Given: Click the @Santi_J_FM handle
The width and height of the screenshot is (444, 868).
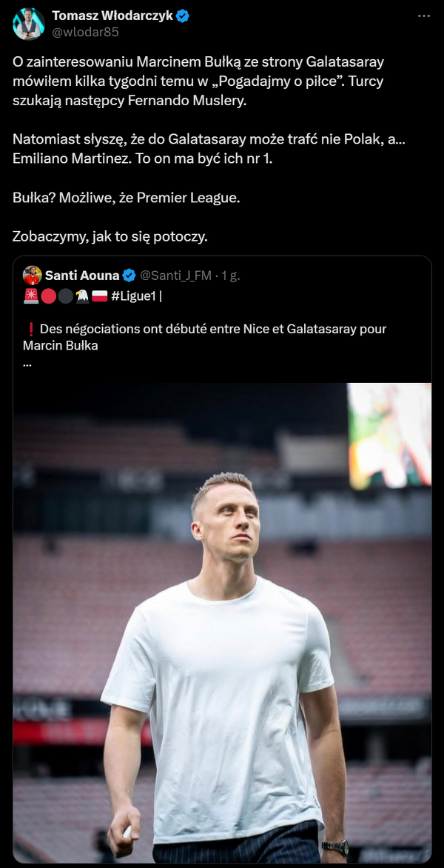Looking at the screenshot, I should (175, 276).
